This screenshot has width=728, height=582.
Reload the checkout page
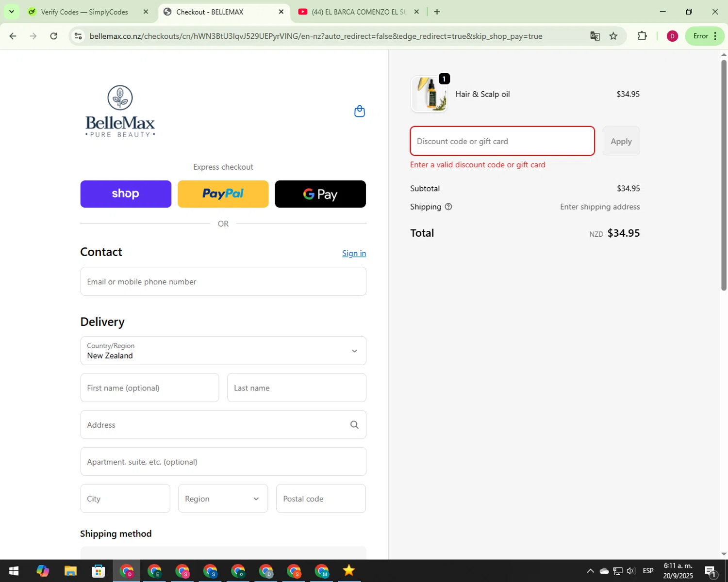[x=54, y=36]
